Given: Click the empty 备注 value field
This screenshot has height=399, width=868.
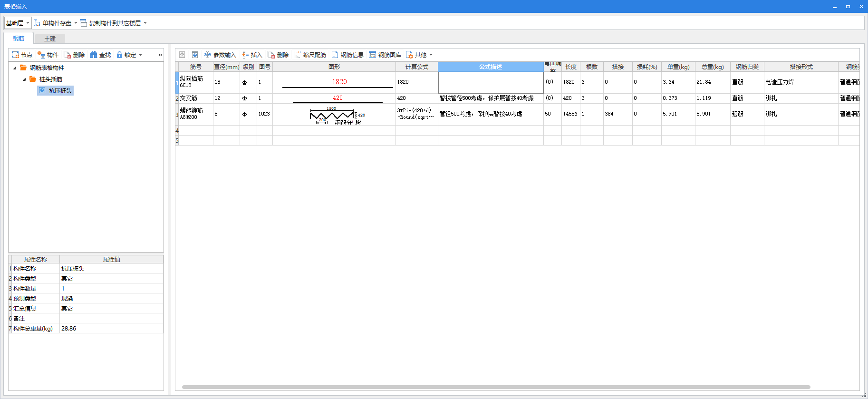Looking at the screenshot, I should [x=111, y=318].
